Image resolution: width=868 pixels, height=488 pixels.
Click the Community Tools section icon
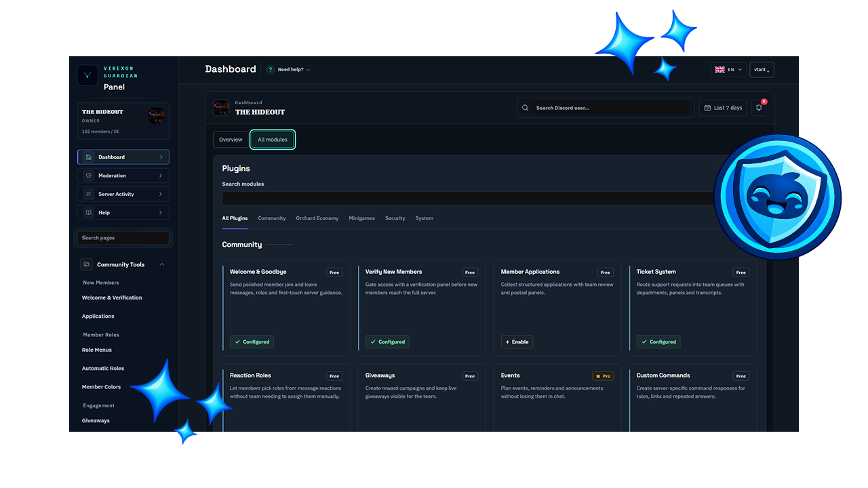tap(86, 264)
